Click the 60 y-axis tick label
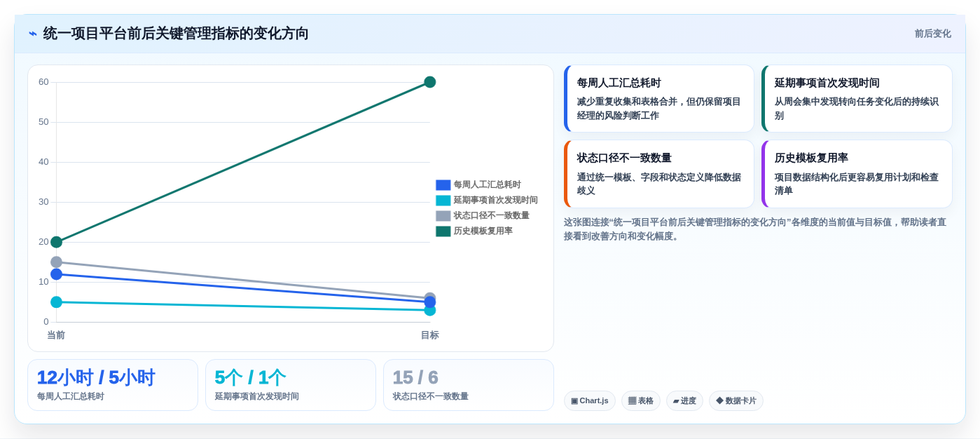Viewport: 980px width, 439px height. [43, 82]
